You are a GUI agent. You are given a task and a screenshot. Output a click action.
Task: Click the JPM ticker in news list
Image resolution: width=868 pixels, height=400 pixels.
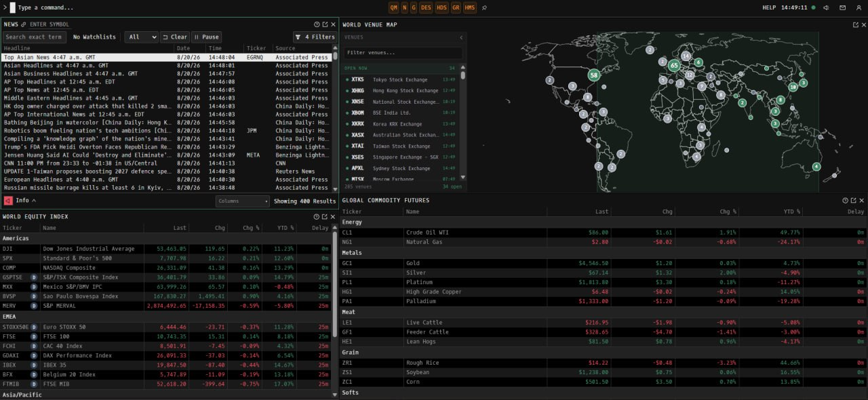click(x=252, y=130)
